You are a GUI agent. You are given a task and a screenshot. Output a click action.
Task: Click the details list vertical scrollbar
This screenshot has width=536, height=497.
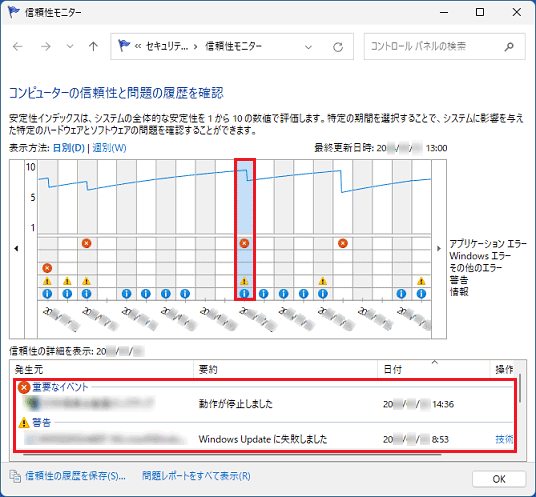520,388
